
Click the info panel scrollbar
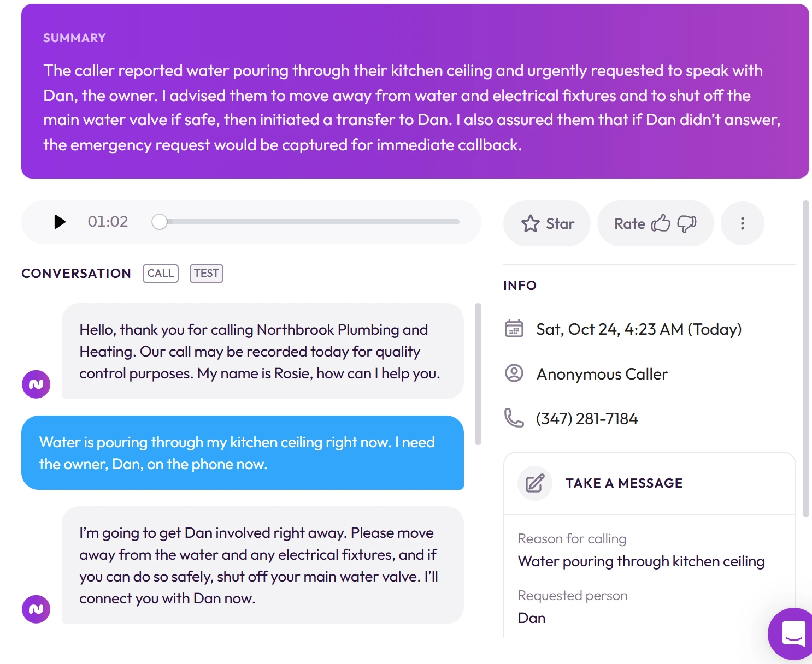(x=805, y=359)
